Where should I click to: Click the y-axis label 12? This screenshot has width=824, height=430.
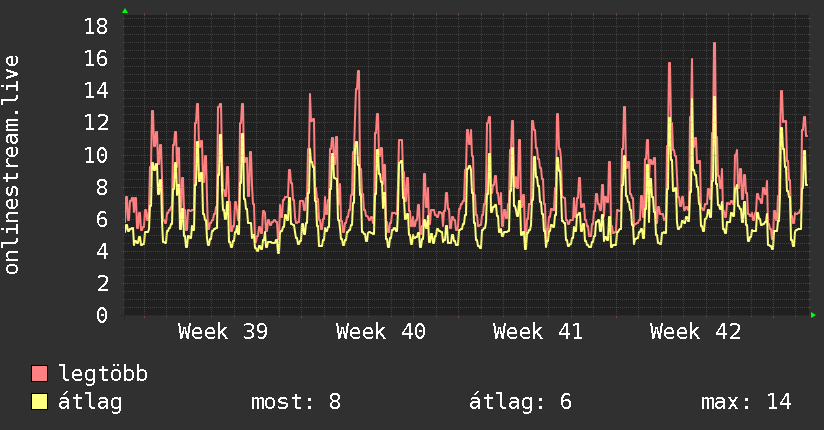(x=96, y=122)
